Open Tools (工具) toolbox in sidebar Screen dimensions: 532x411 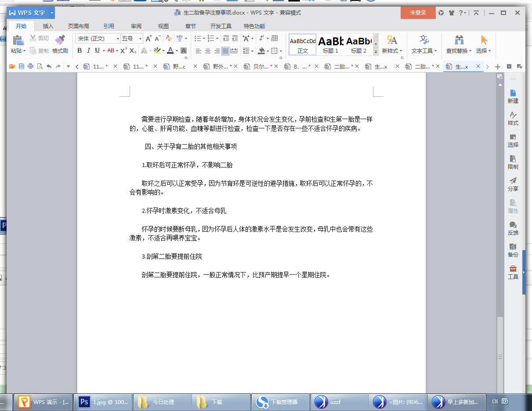pyautogui.click(x=513, y=272)
